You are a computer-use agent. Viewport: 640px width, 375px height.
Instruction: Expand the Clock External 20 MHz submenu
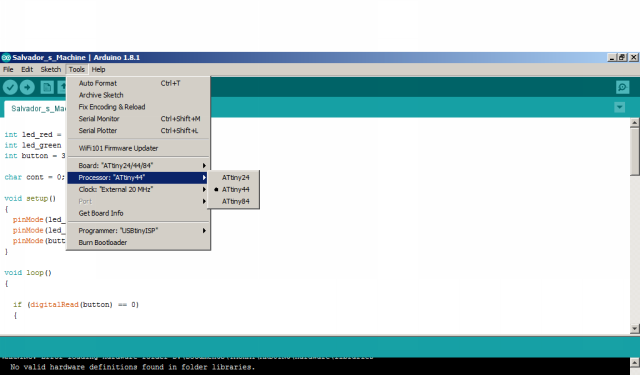tap(138, 189)
